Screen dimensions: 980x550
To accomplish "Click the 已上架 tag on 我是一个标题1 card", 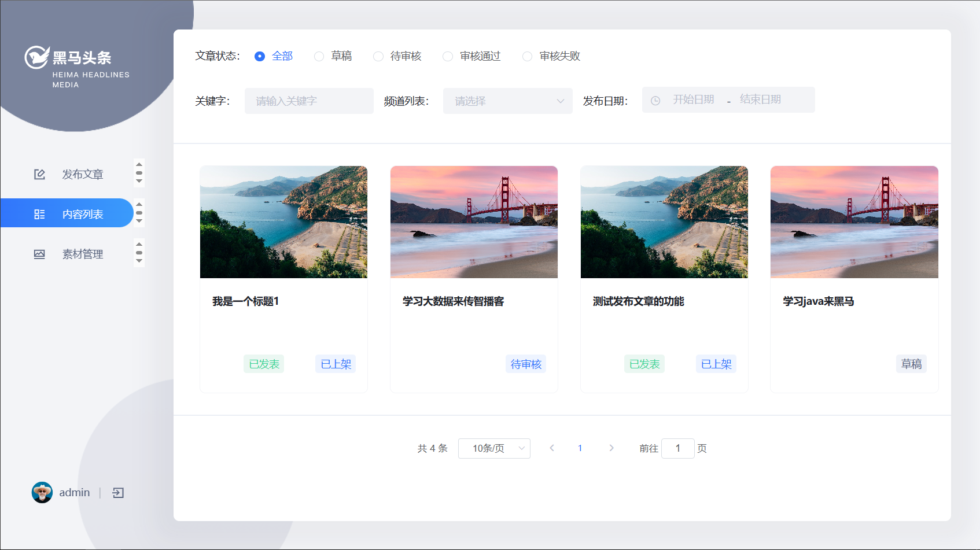I will 336,364.
